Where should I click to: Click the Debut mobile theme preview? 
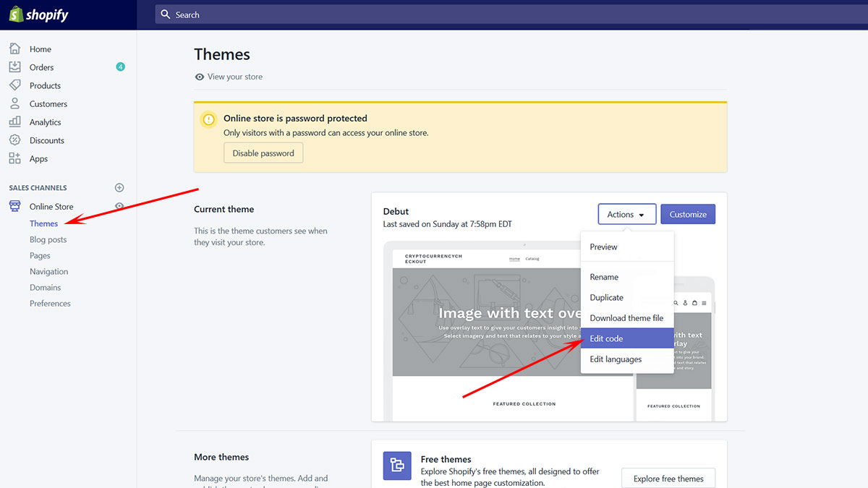[676, 348]
